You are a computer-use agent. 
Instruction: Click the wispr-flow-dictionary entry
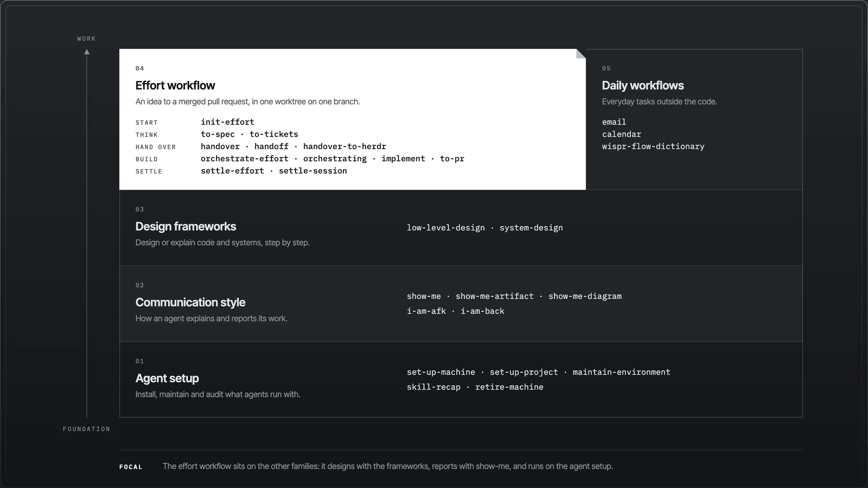tap(653, 146)
